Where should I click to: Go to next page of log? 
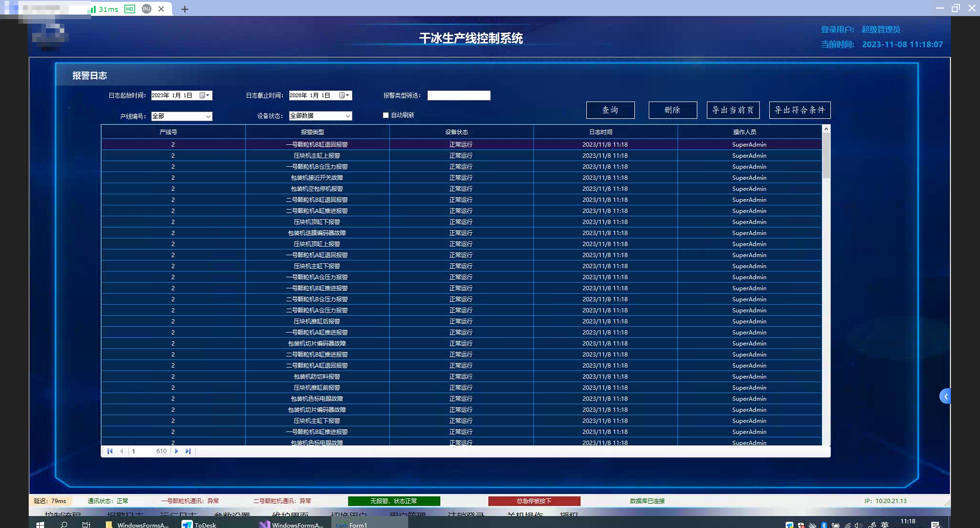coord(176,451)
